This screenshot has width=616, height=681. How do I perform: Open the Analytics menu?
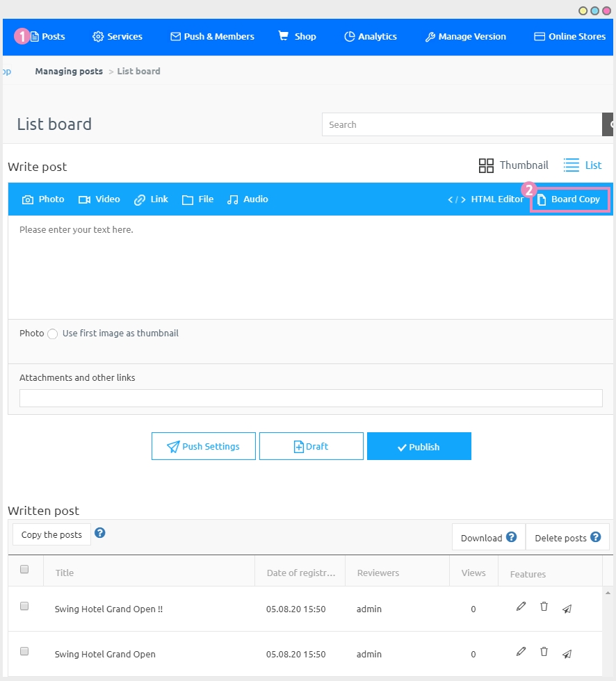(x=370, y=36)
